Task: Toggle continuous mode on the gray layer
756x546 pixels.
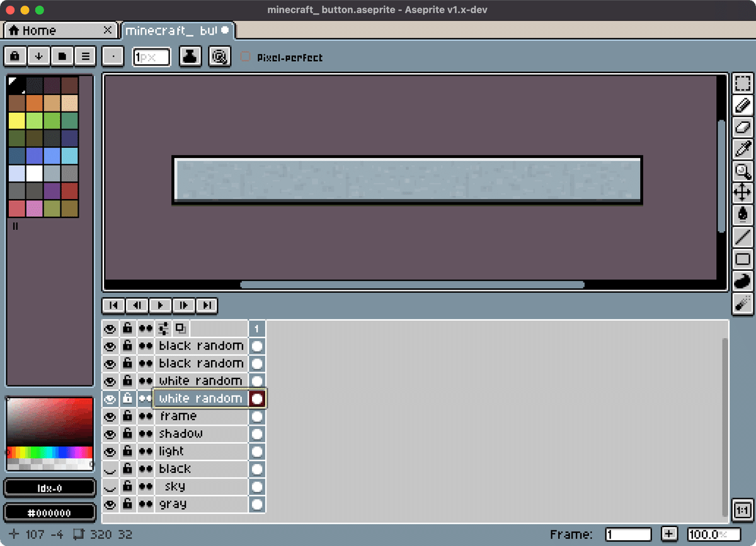Action: point(146,504)
